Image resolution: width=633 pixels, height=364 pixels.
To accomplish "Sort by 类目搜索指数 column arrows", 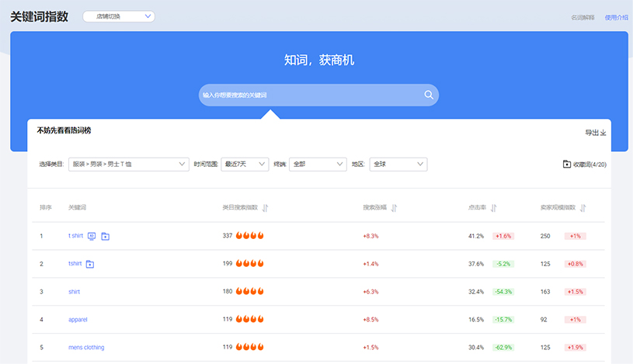I will point(265,208).
